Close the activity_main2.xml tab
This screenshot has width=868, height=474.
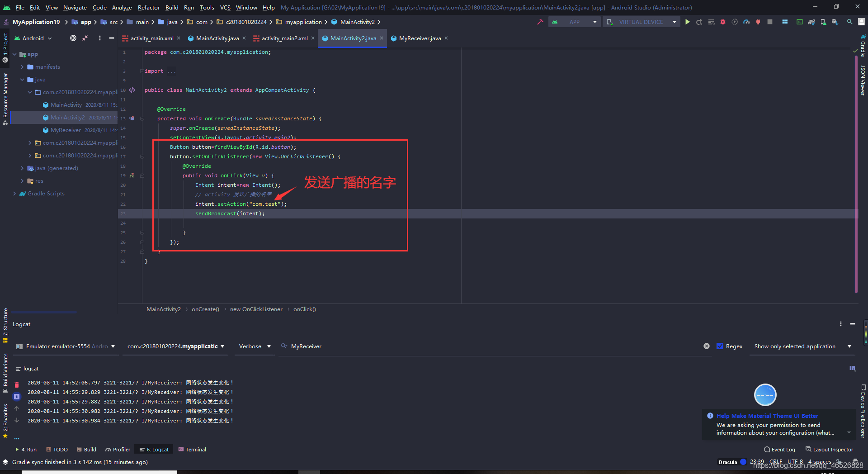click(x=313, y=38)
